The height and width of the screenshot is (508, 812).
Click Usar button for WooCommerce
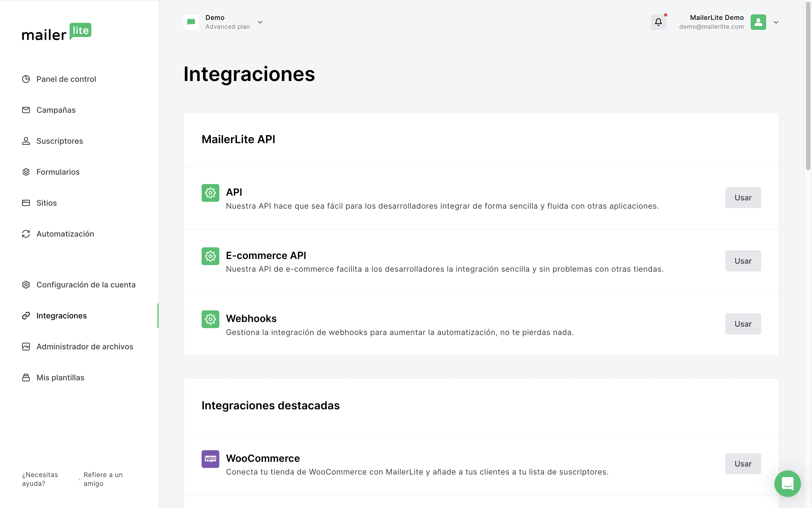[x=742, y=464]
